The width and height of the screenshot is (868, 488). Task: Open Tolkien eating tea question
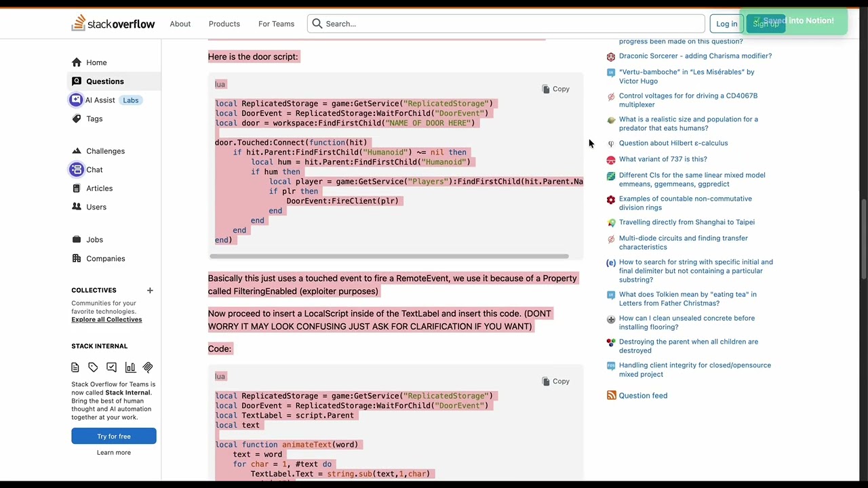tap(688, 299)
